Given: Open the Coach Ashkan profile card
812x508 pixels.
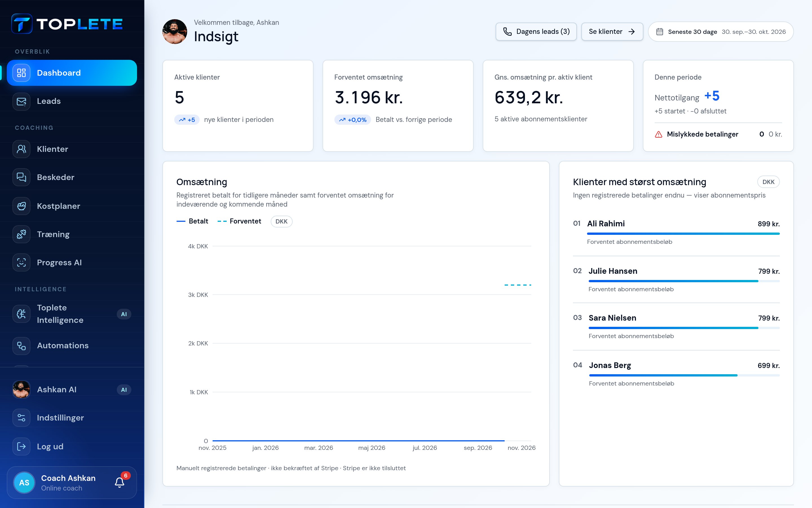Looking at the screenshot, I should (x=72, y=483).
